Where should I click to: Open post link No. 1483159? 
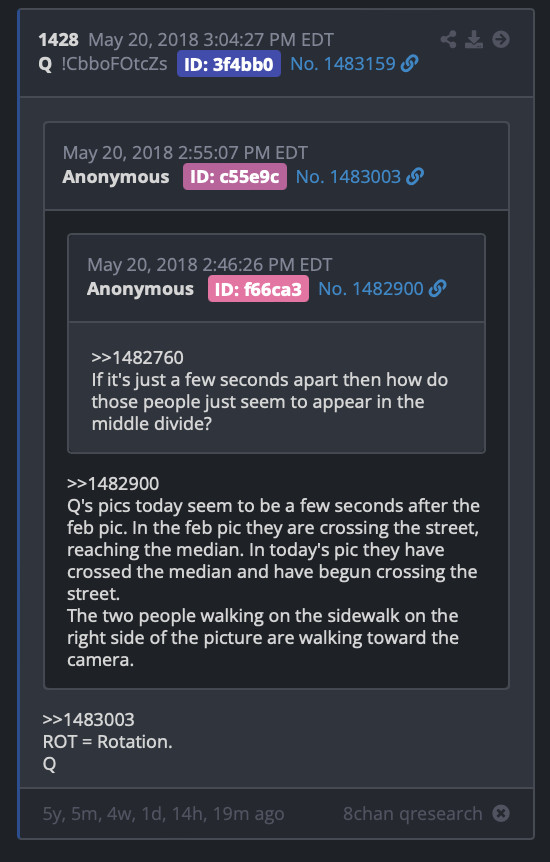click(343, 64)
